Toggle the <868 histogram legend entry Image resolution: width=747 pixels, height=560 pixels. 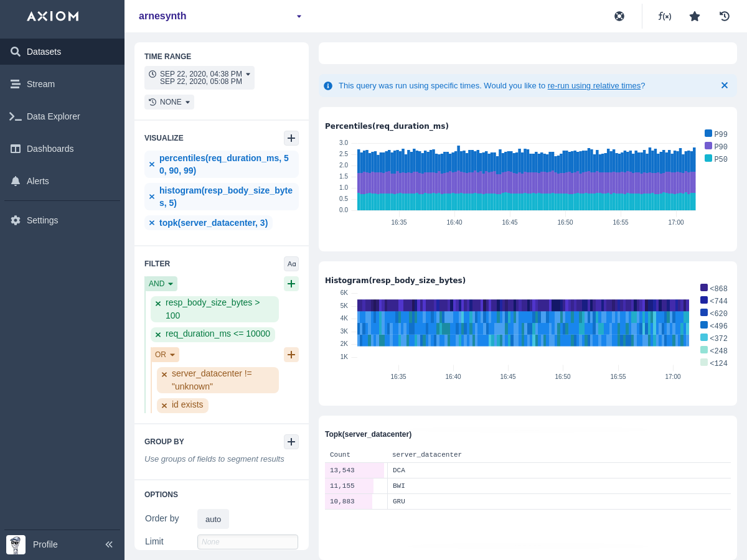click(x=713, y=288)
